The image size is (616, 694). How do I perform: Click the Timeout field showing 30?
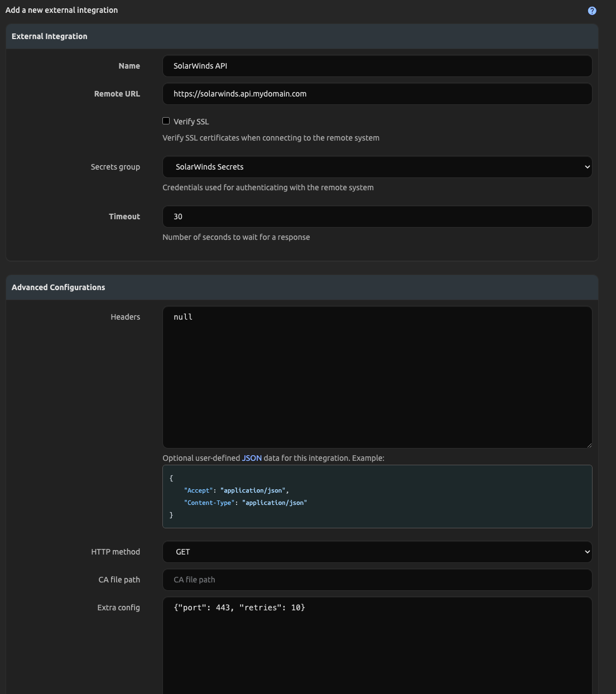click(x=377, y=216)
